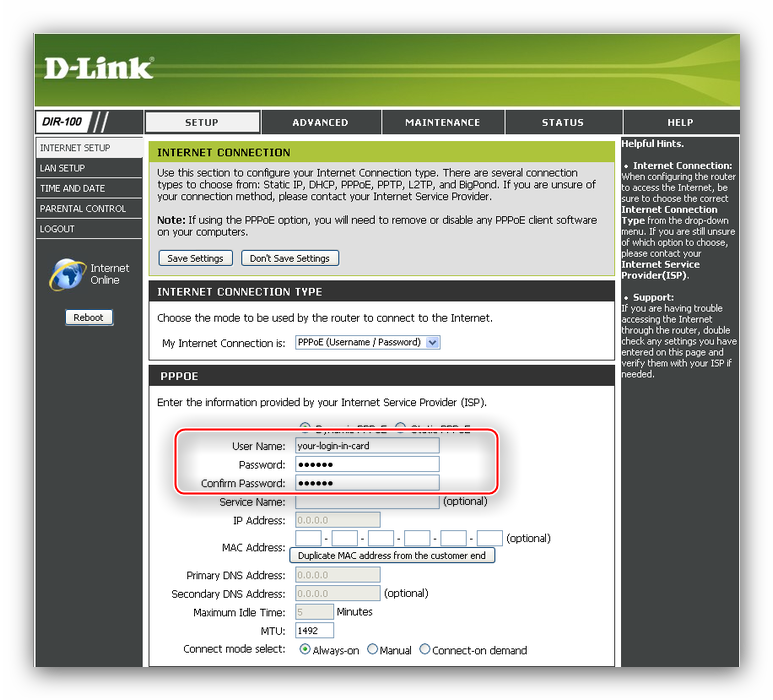This screenshot has height=700, width=773.
Task: Click the MTU input field
Action: (x=315, y=630)
